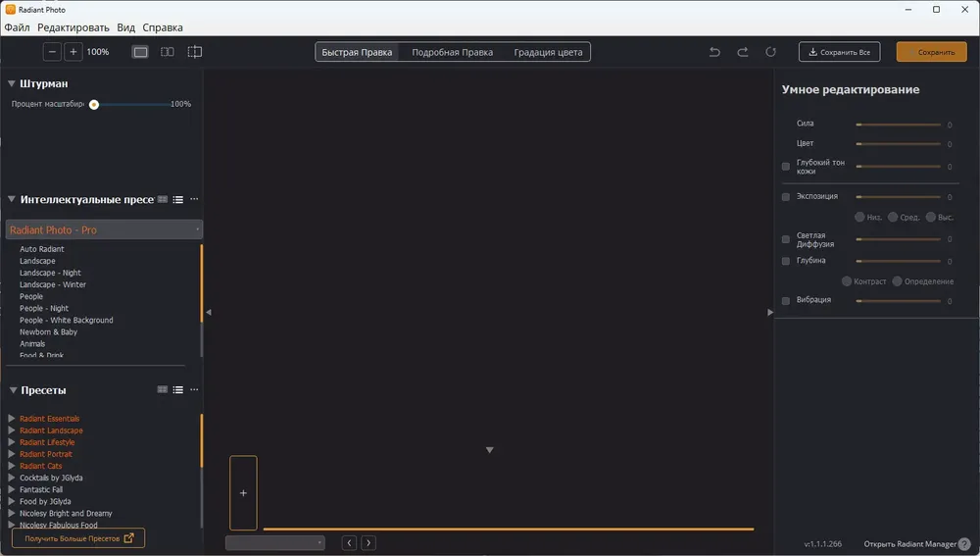980x556 pixels.
Task: Click the reset circular arrow icon
Action: click(x=770, y=52)
